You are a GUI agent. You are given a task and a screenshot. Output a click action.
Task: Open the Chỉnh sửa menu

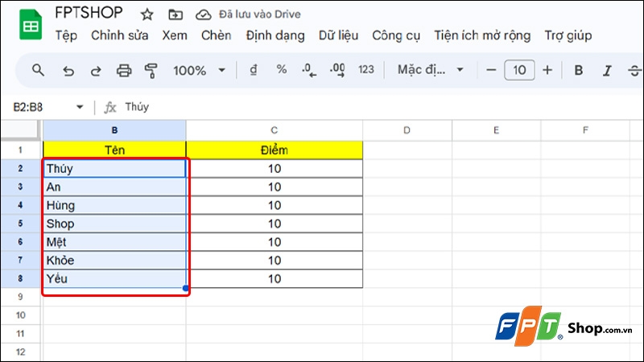point(119,35)
